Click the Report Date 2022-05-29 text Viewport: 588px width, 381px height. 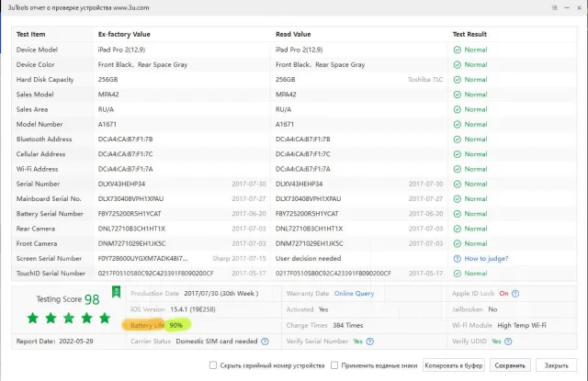(x=55, y=342)
